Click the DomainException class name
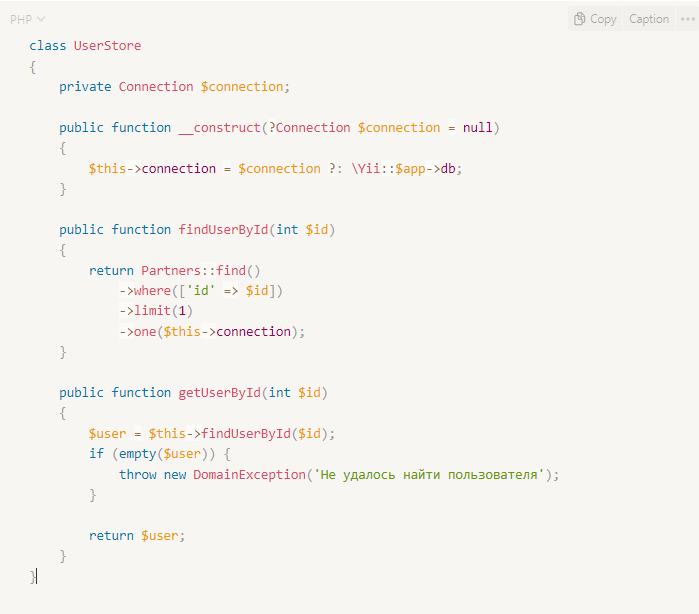Image resolution: width=699 pixels, height=614 pixels. [249, 474]
